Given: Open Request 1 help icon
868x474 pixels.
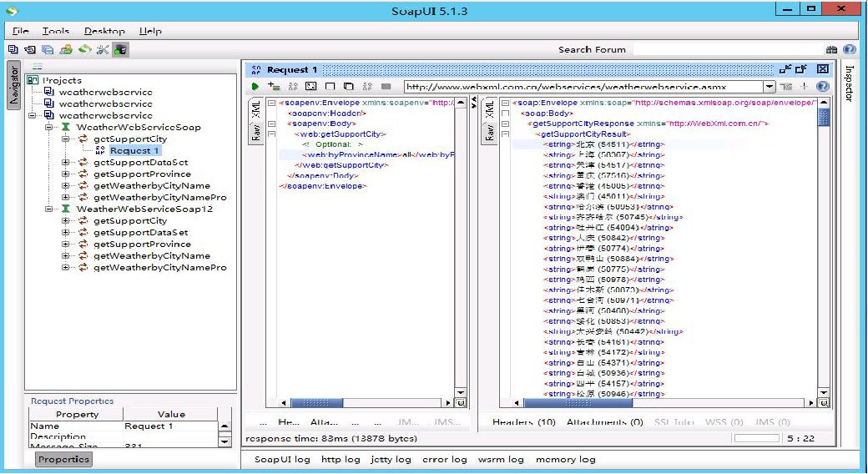Looking at the screenshot, I should [x=823, y=87].
